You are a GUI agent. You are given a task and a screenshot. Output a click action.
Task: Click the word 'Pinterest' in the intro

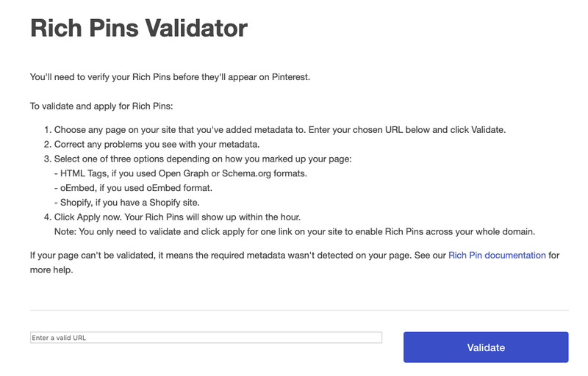(x=290, y=77)
